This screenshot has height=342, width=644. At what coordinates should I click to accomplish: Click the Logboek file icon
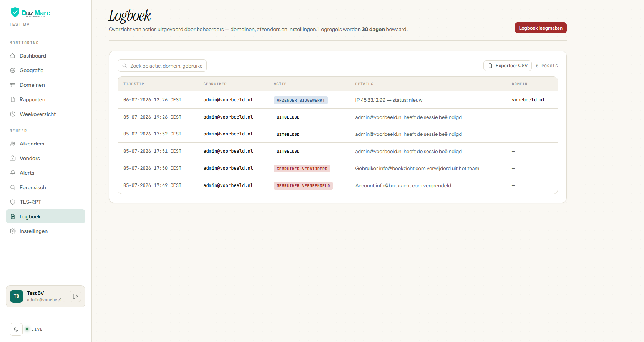point(13,216)
